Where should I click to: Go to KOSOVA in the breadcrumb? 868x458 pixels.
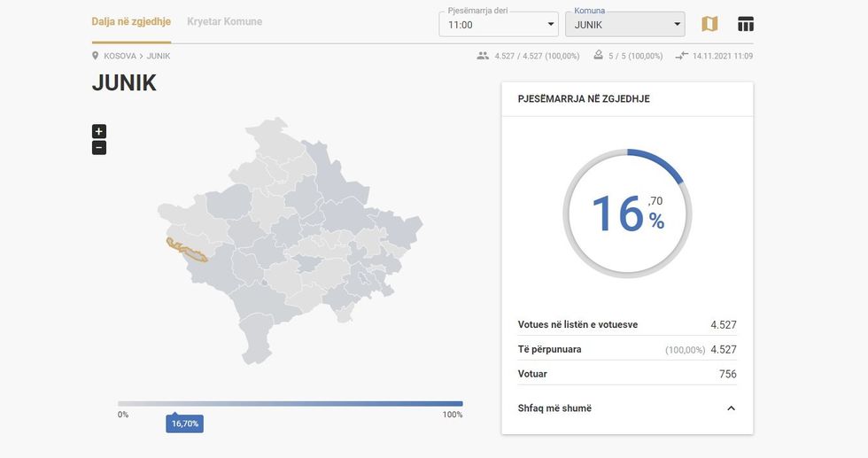(x=120, y=56)
